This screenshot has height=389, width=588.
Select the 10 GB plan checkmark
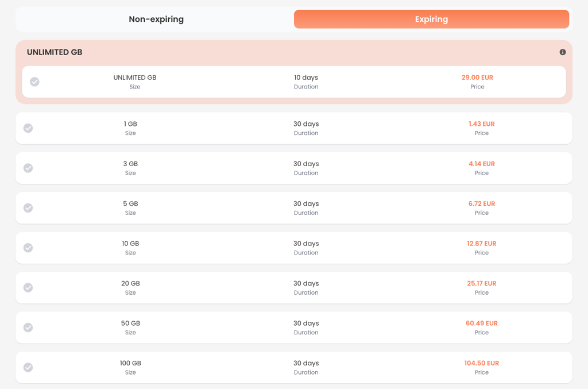coord(28,248)
